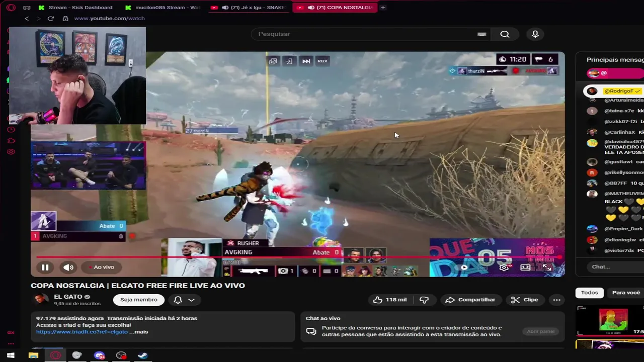The image size is (644, 362).
Task: Open Principais mensagens chat filter dropdown
Action: (x=615, y=59)
